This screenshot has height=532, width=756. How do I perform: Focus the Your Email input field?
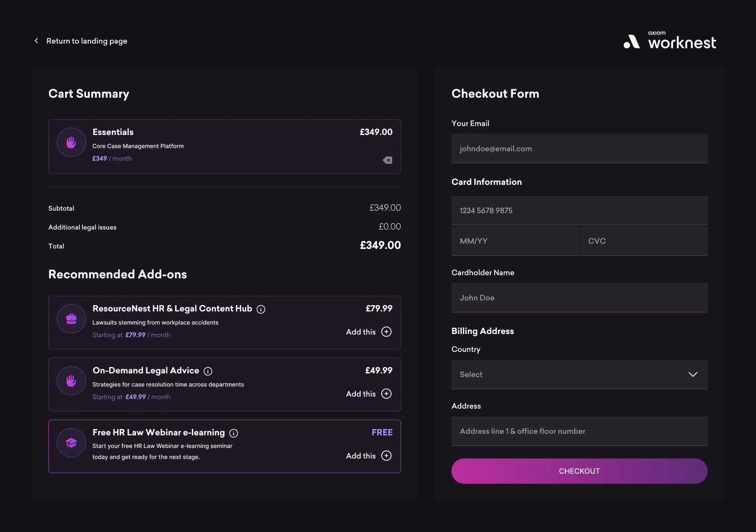579,149
